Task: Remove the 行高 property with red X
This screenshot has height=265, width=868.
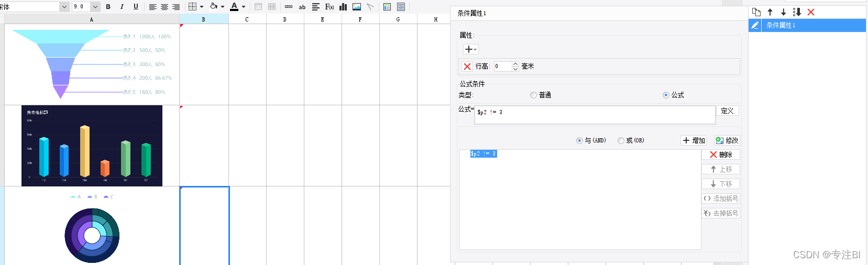Action: click(467, 67)
